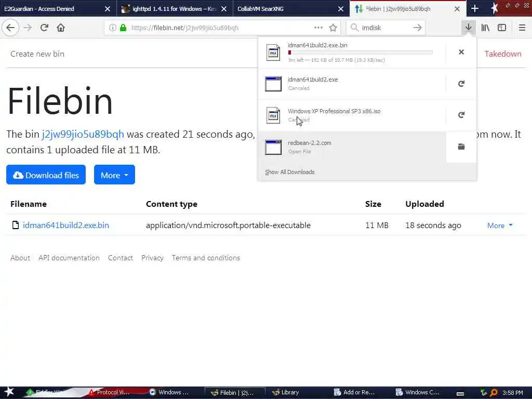Open the Start menu star button
The height and width of the screenshot is (399, 532).
tap(9, 392)
